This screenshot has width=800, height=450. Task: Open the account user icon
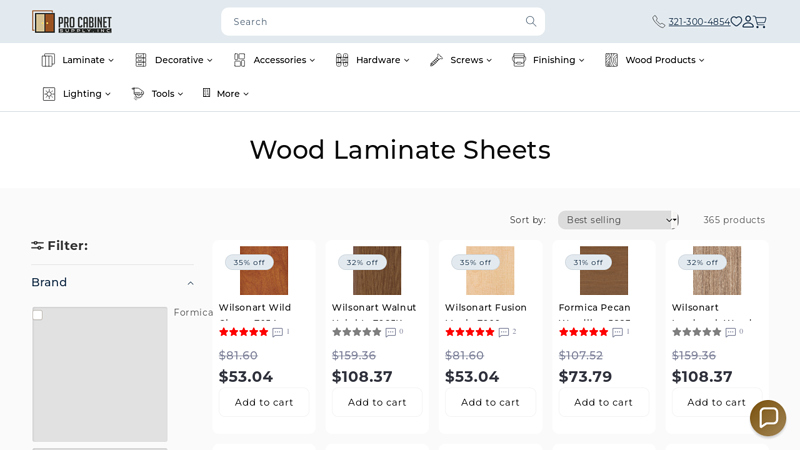747,21
